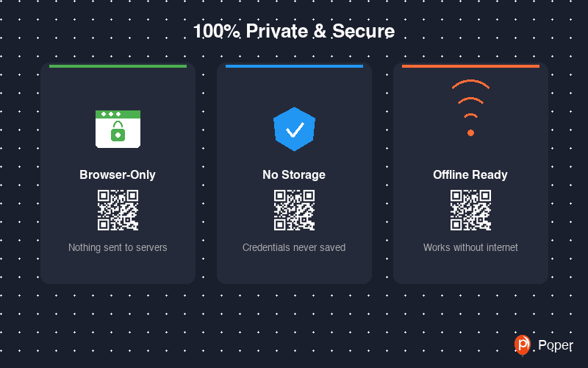Click the blue shield checkmark icon
Viewport: 588px width, 368px height.
pyautogui.click(x=294, y=129)
